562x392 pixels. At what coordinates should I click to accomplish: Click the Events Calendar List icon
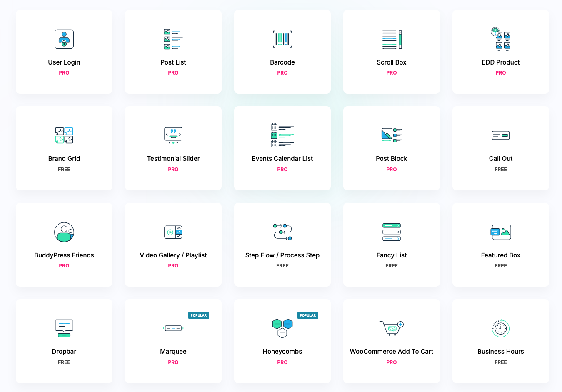point(282,136)
